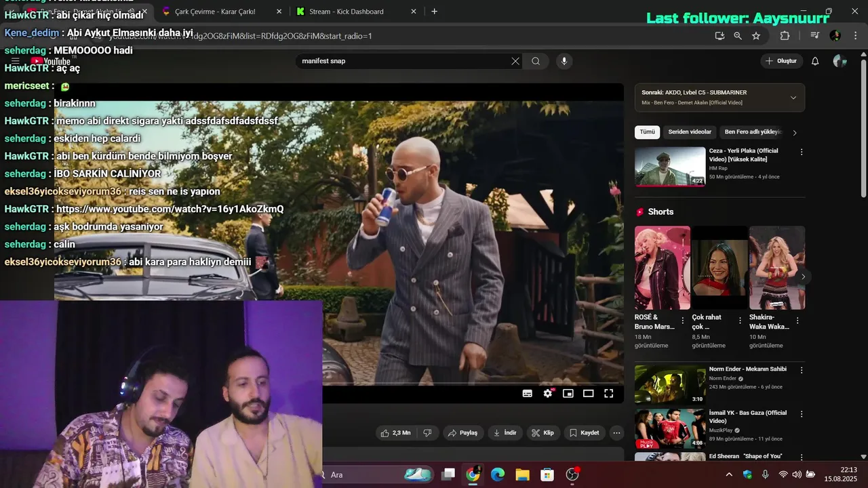This screenshot has width=868, height=488.
Task: Create a clip with Klip button
Action: pos(543,432)
